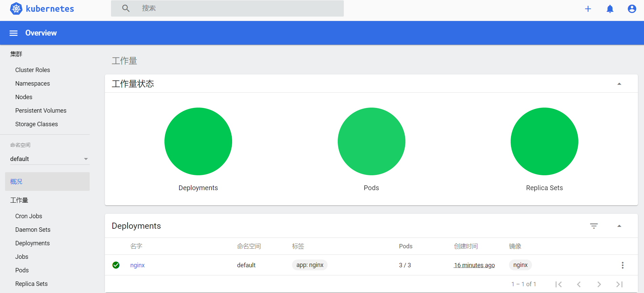Click the Deployments green status circle

[x=198, y=141]
